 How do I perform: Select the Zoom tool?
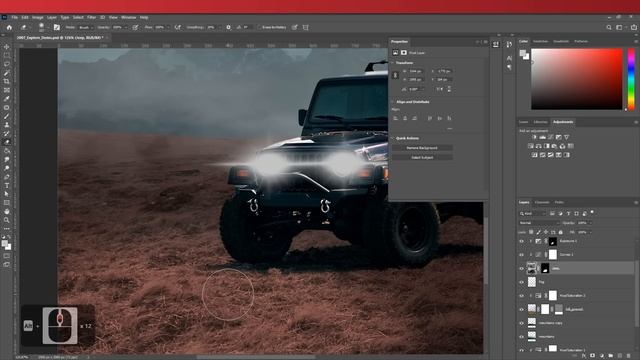[7, 220]
